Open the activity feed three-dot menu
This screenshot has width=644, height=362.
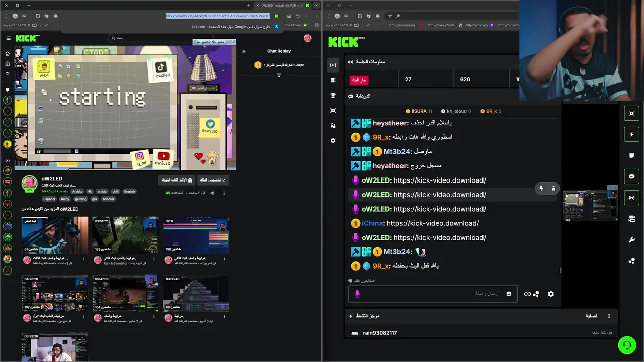(609, 316)
